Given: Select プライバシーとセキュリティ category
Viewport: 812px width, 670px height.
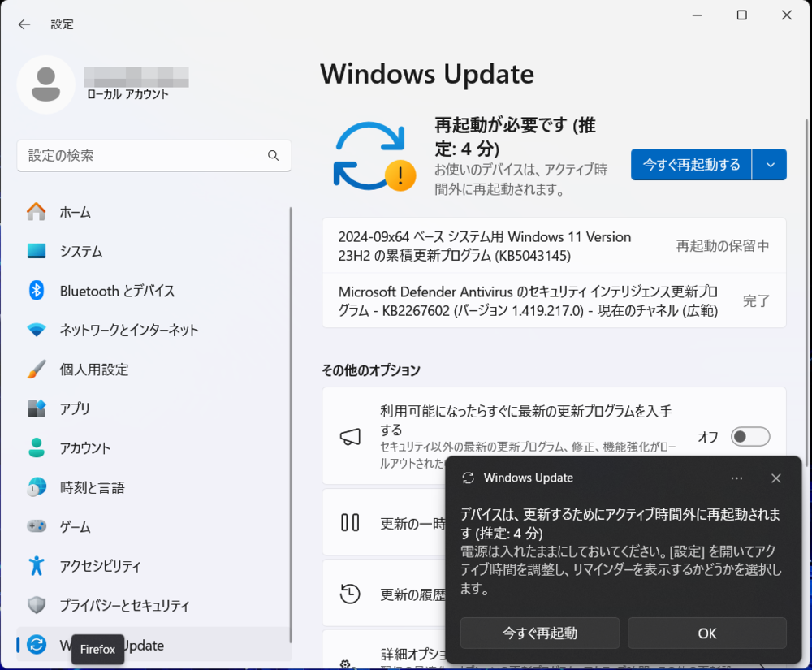Looking at the screenshot, I should point(153,605).
